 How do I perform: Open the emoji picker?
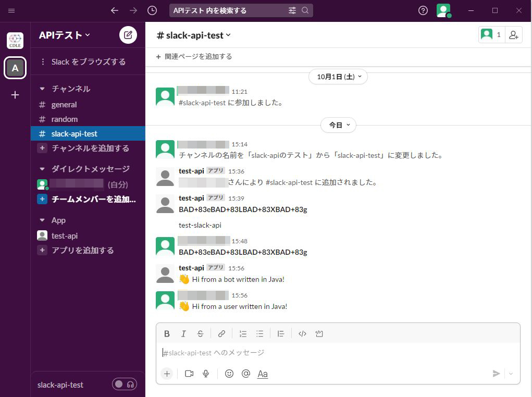(229, 374)
